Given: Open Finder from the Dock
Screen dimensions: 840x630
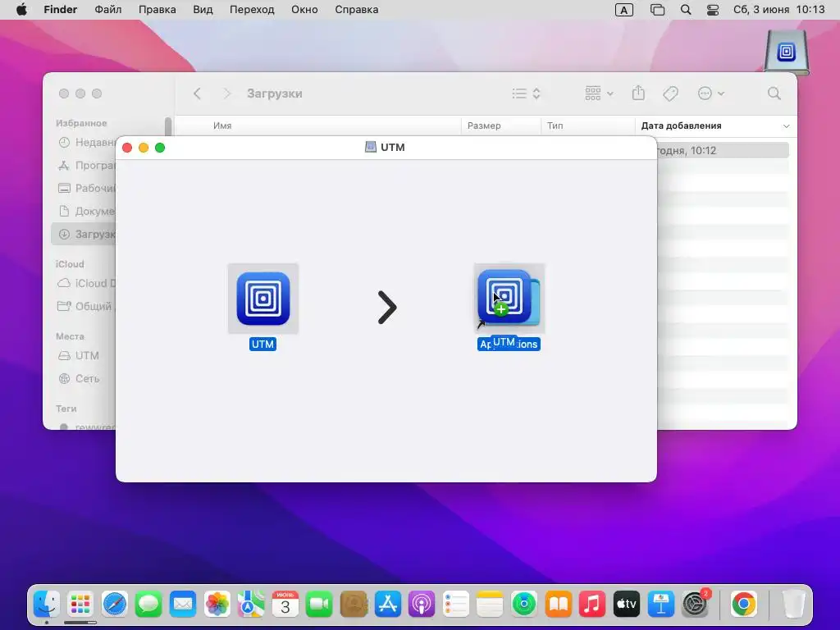Looking at the screenshot, I should pyautogui.click(x=47, y=605).
